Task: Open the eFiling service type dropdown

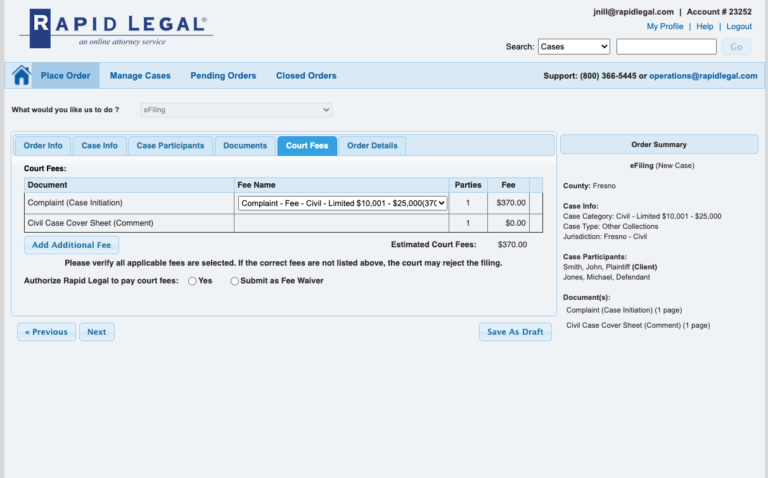Action: 236,110
